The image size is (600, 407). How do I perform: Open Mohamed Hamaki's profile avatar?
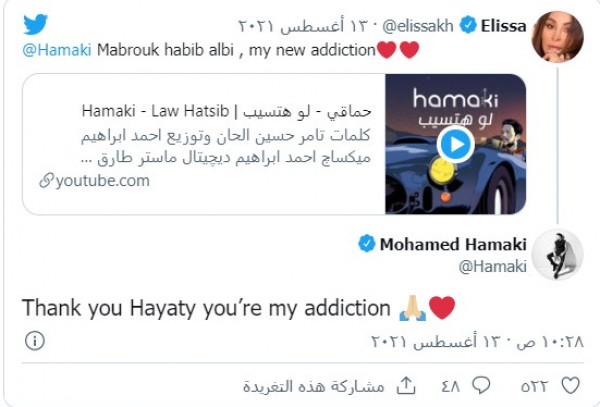[x=558, y=254]
